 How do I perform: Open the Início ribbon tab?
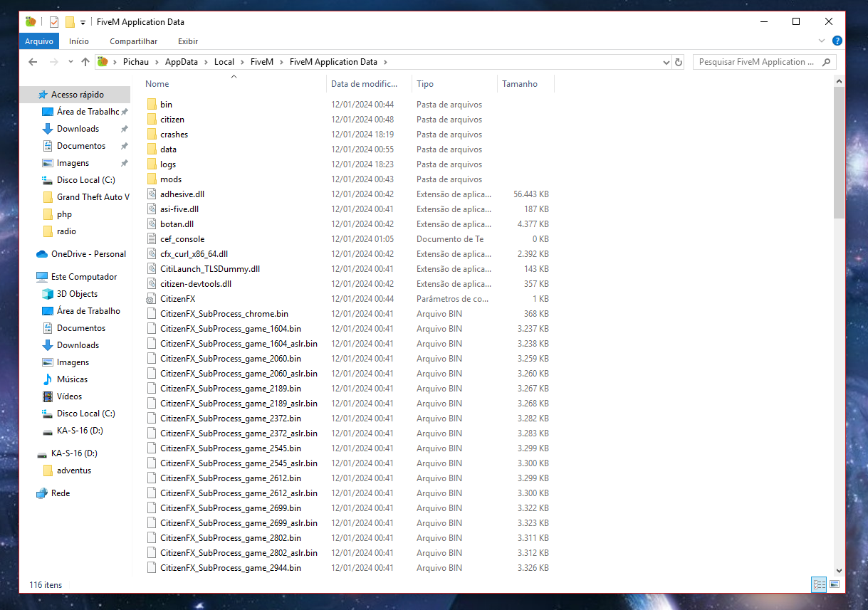[x=79, y=41]
